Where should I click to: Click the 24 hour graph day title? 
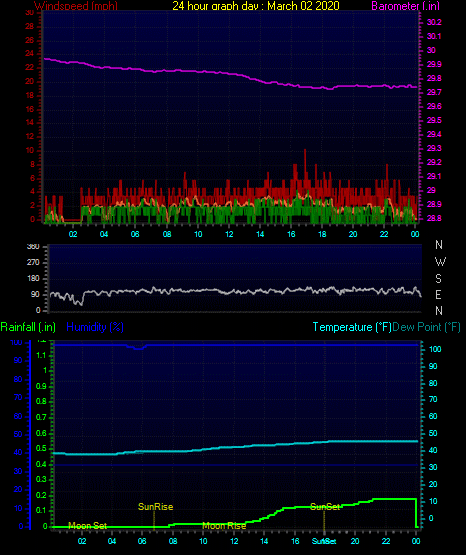tap(256, 6)
